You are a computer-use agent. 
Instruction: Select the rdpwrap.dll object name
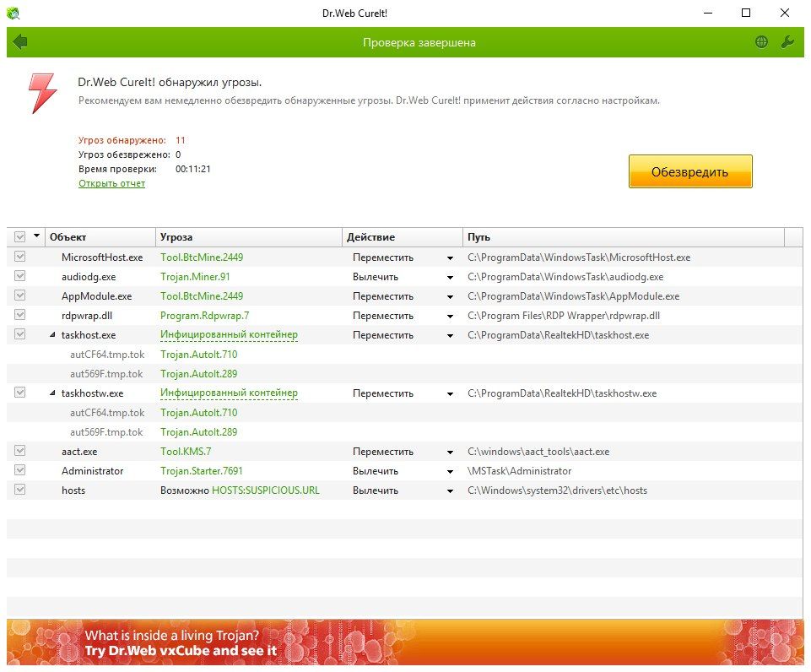(87, 316)
